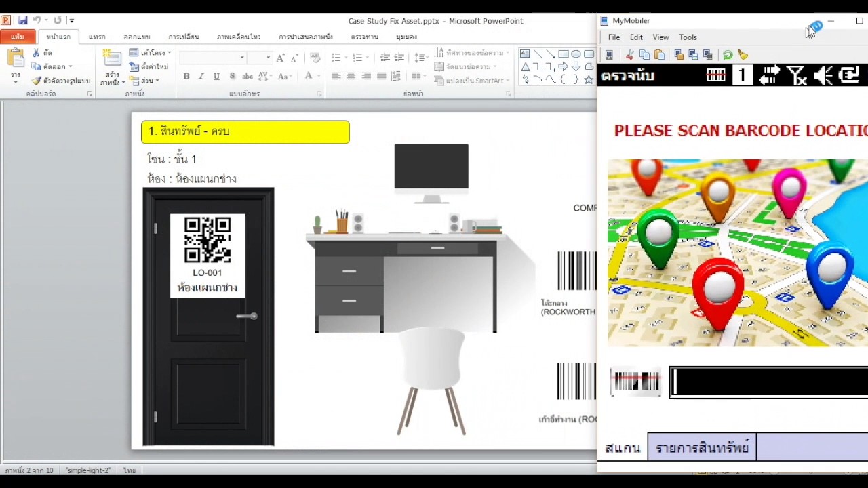Center the text alignment
868x488 pixels.
351,76
